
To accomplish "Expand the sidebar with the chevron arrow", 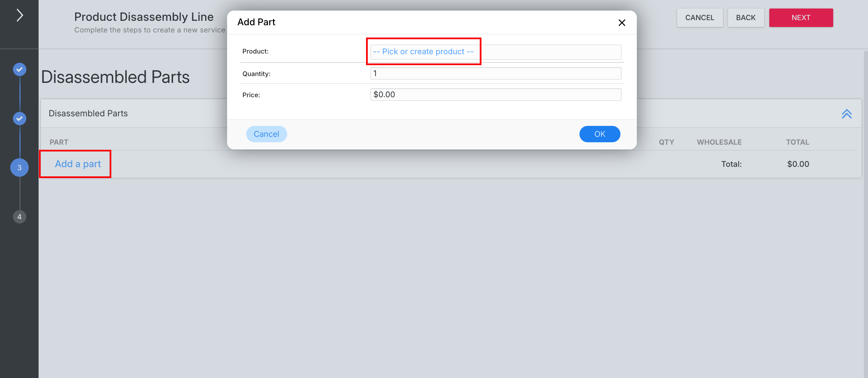I will tap(20, 15).
